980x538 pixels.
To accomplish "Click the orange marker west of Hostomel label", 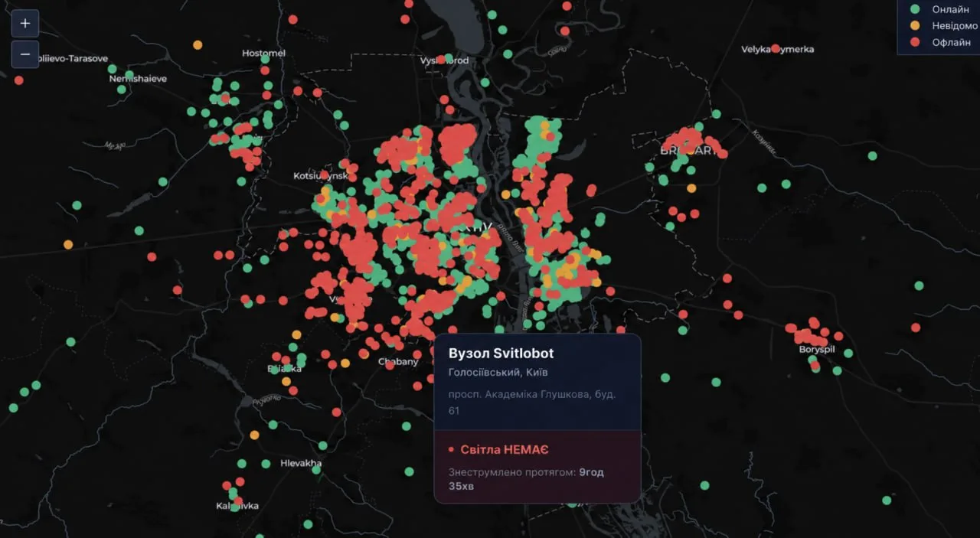I will pyautogui.click(x=198, y=44).
